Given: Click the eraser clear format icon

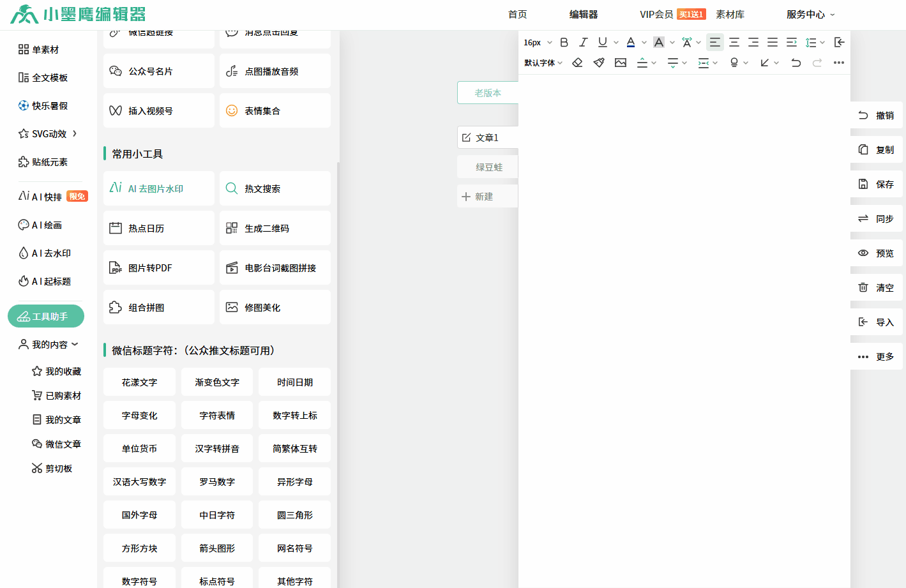Looking at the screenshot, I should pos(577,63).
